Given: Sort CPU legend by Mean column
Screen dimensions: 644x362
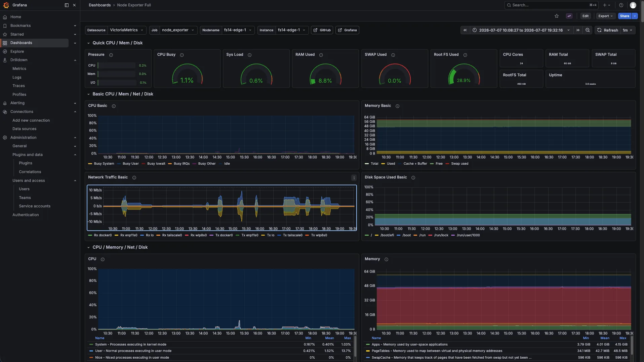Looking at the screenshot, I should tap(329, 338).
